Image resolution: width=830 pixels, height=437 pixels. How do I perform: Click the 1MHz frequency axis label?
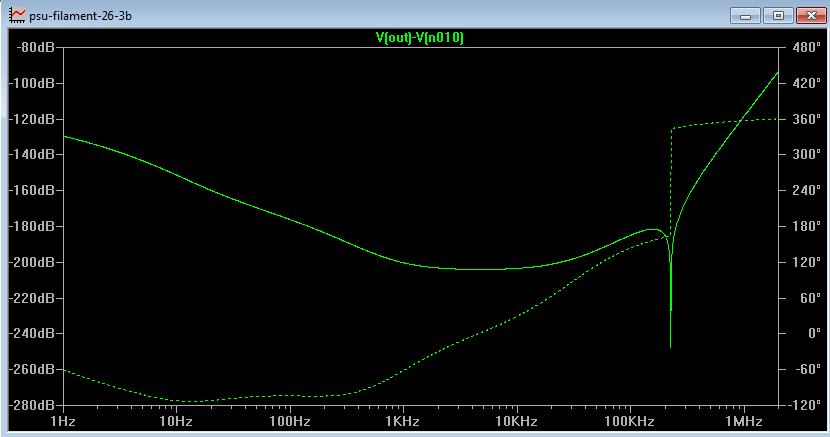click(744, 422)
